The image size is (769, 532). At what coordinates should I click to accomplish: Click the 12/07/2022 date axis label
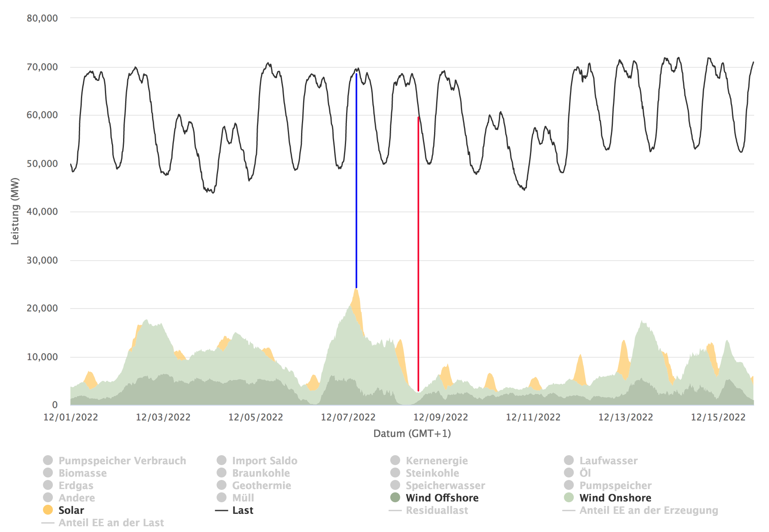click(x=348, y=417)
